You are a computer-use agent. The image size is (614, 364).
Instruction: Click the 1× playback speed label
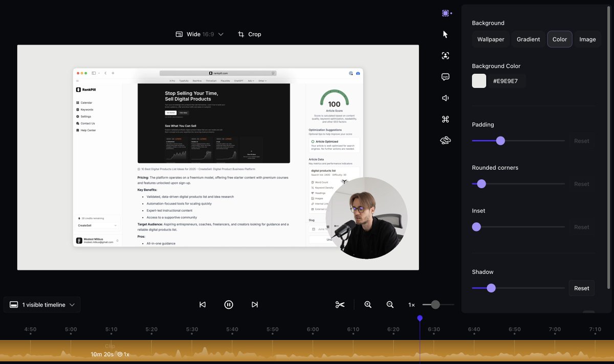click(x=411, y=305)
